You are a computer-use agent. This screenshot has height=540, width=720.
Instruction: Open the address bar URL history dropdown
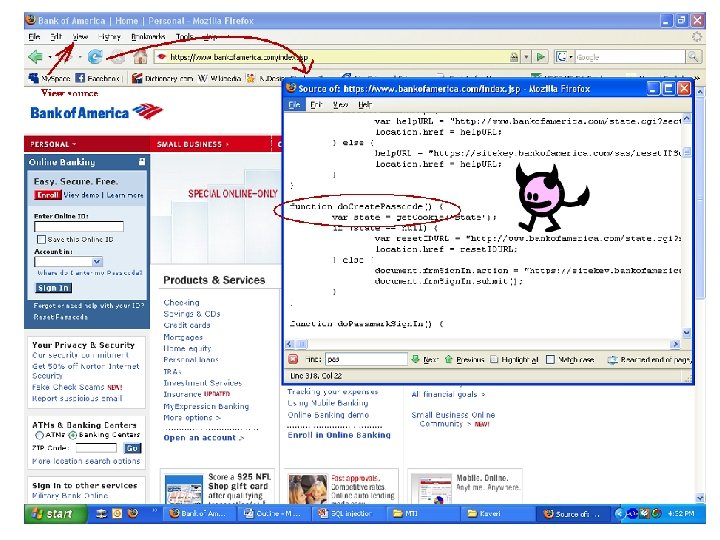pos(527,57)
